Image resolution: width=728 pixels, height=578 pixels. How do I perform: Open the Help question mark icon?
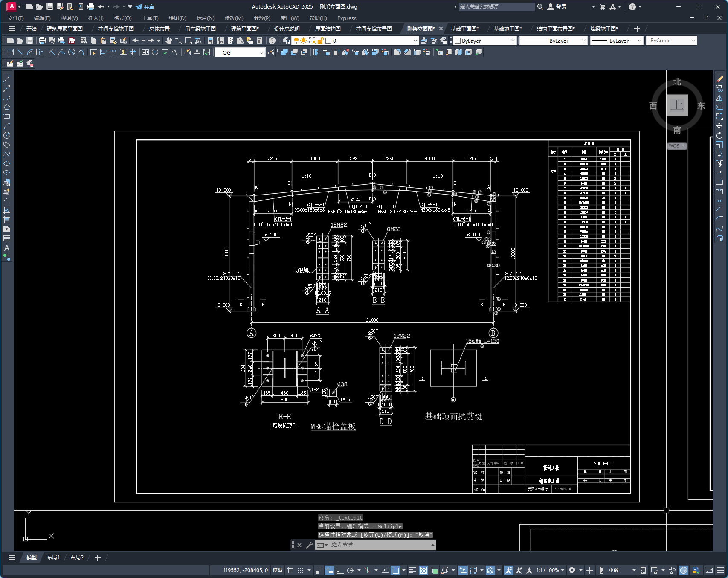pyautogui.click(x=272, y=41)
